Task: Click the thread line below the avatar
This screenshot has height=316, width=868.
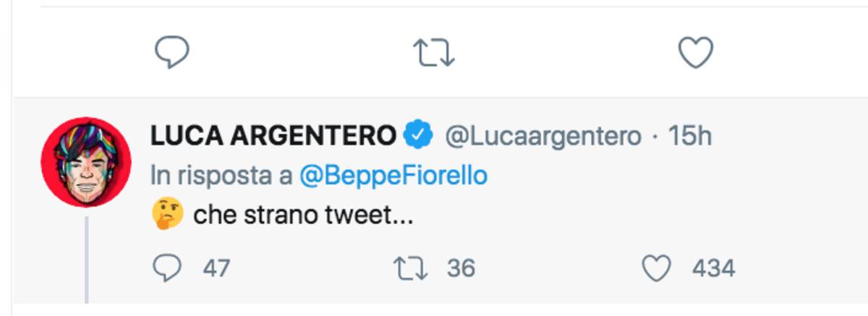Action: (86, 259)
